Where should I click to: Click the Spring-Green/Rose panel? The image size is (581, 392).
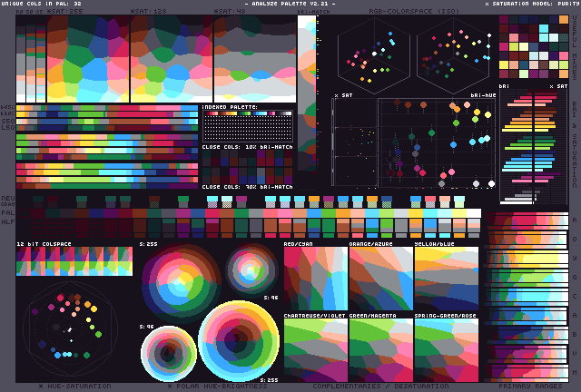coord(446,348)
